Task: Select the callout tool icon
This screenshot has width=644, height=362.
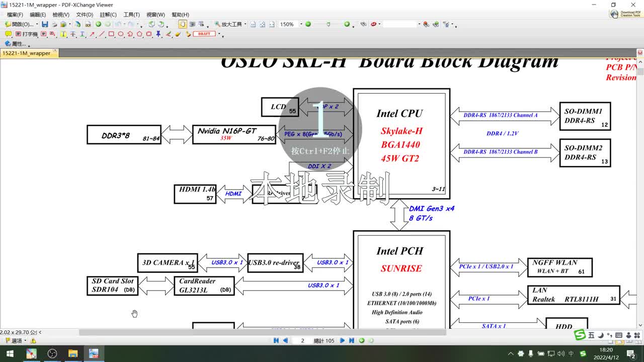Action: point(52,34)
